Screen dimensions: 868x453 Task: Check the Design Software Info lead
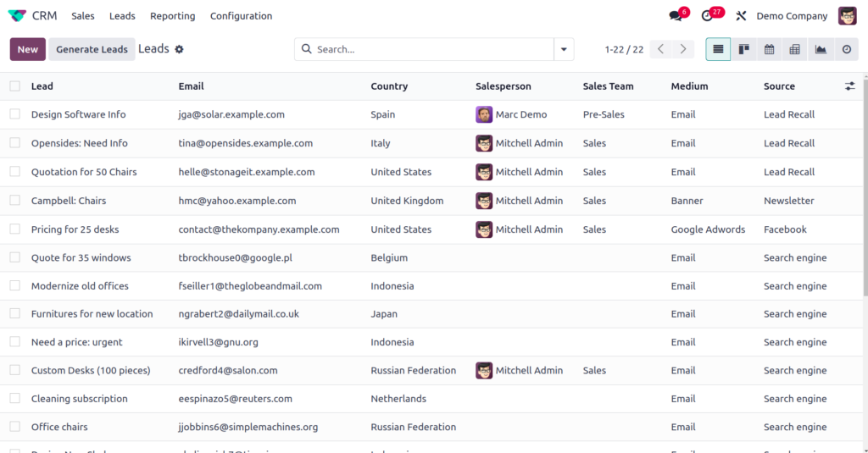15,114
